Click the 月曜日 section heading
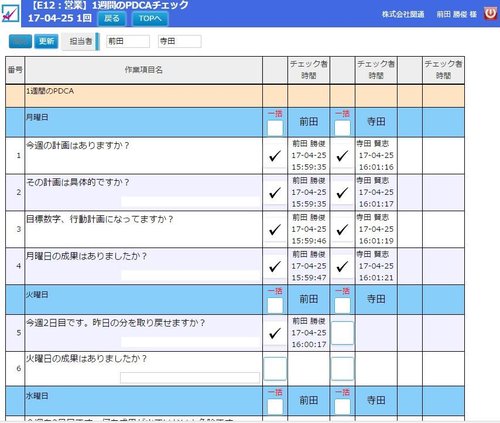This screenshot has width=500, height=423. 37,117
